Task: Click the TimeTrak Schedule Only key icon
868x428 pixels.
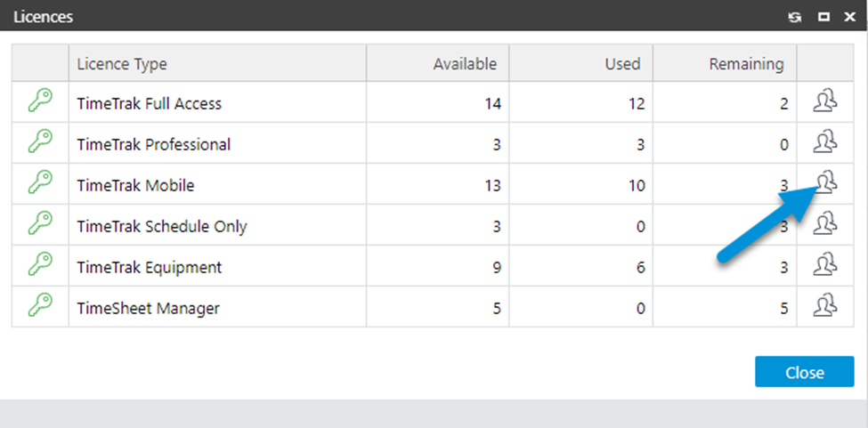Action: 40,226
